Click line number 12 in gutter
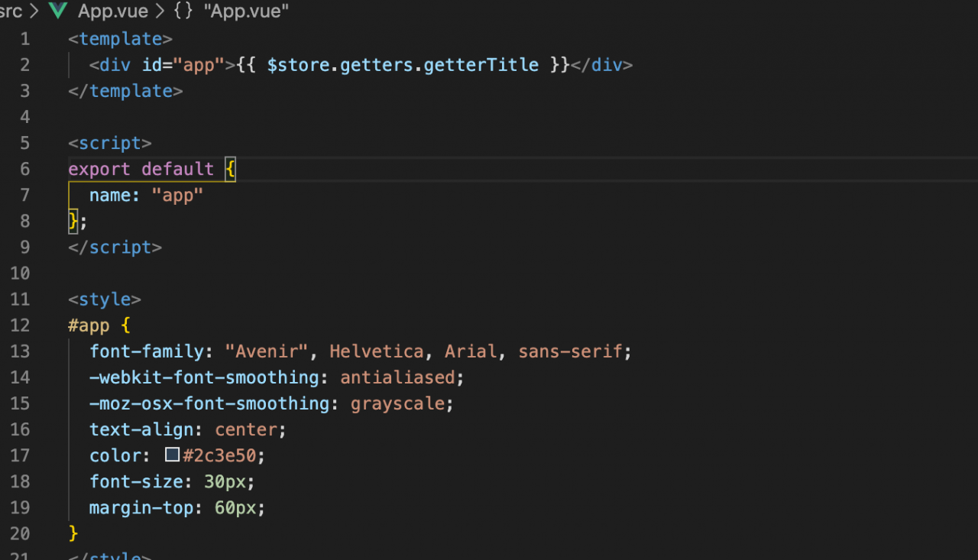978x560 pixels. pyautogui.click(x=21, y=325)
